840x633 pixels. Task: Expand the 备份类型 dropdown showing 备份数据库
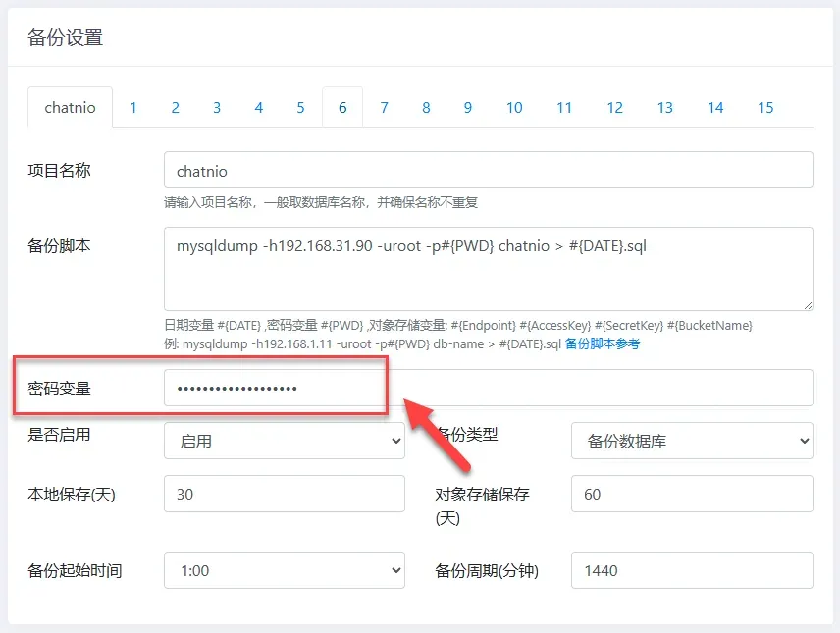(692, 441)
